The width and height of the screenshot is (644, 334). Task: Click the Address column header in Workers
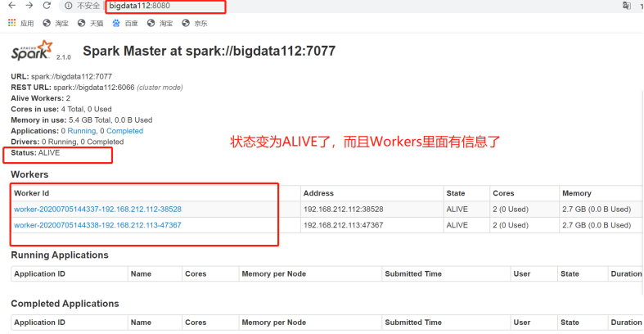click(318, 193)
